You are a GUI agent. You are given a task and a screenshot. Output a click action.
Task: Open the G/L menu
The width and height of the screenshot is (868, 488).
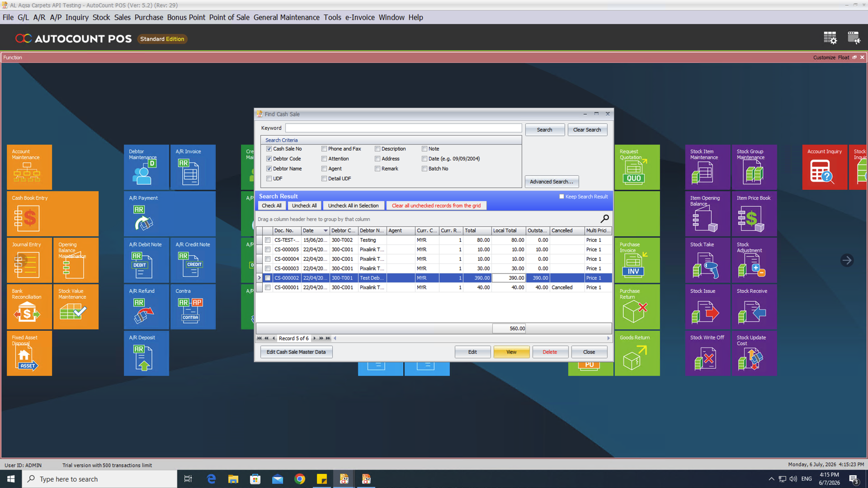[x=23, y=17]
